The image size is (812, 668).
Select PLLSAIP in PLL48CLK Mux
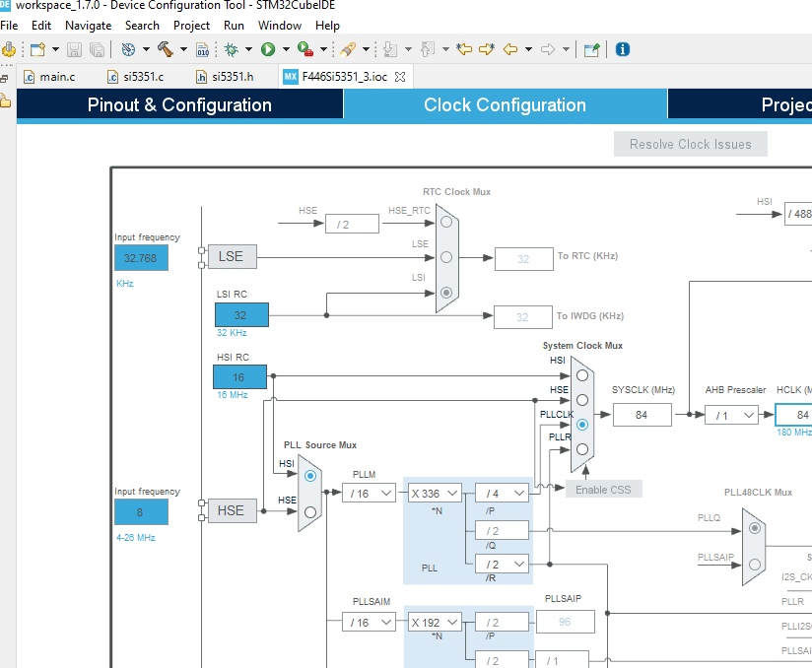pyautogui.click(x=755, y=565)
